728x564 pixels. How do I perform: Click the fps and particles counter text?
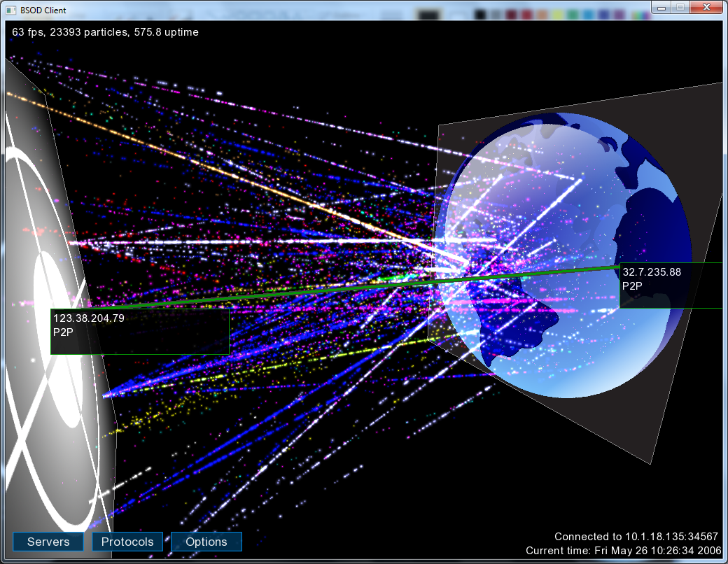105,32
